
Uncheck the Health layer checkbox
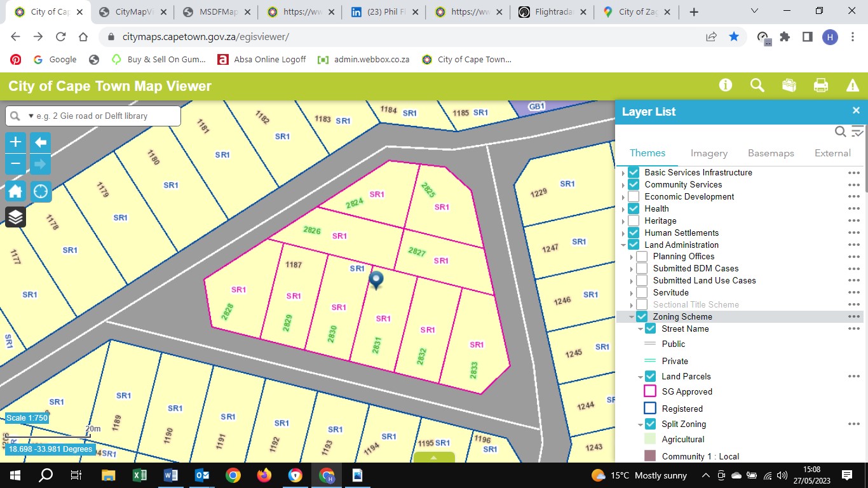coord(634,208)
